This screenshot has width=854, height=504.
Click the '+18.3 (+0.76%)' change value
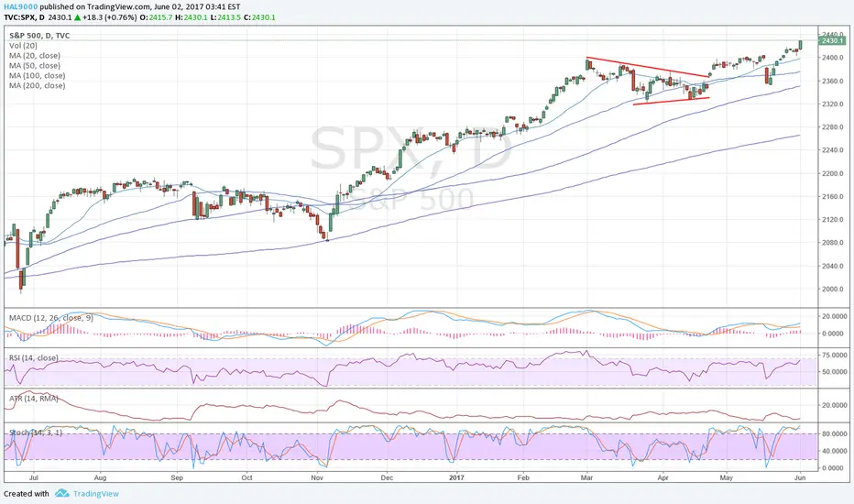point(109,17)
